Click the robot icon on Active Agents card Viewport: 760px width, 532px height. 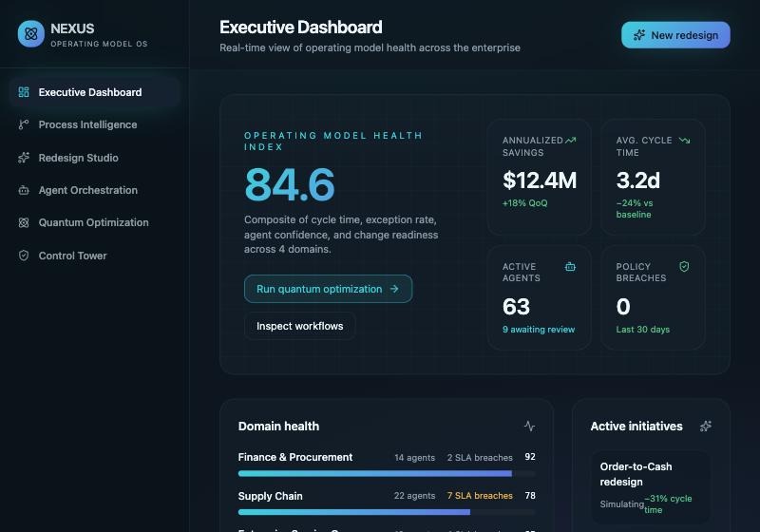pyautogui.click(x=571, y=267)
